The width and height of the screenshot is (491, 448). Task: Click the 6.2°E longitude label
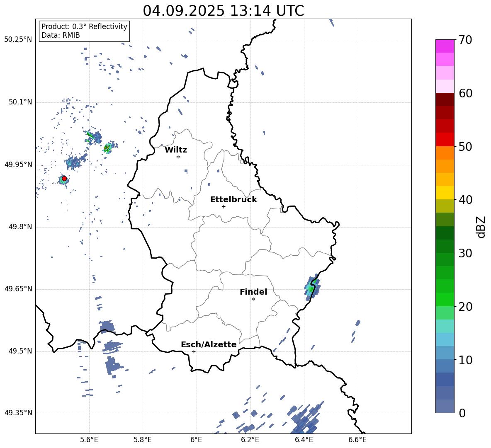pyautogui.click(x=250, y=440)
